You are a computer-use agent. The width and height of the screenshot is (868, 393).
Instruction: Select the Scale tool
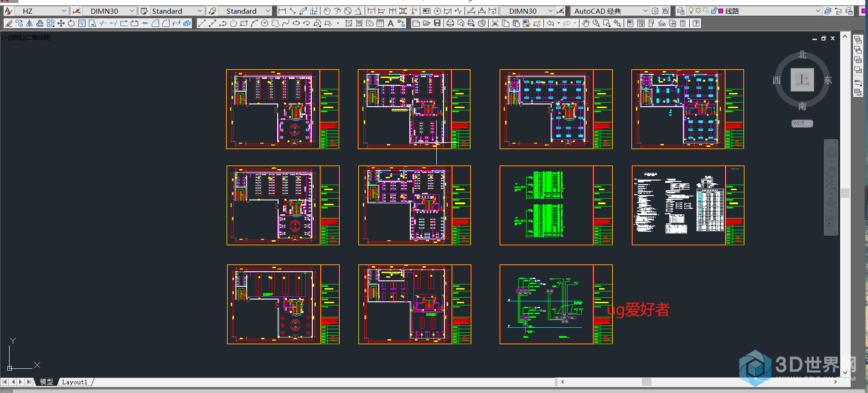[x=82, y=23]
